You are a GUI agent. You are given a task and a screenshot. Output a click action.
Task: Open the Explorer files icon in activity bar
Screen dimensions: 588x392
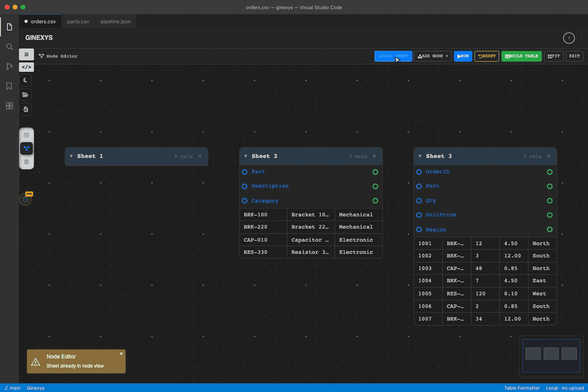[9, 27]
